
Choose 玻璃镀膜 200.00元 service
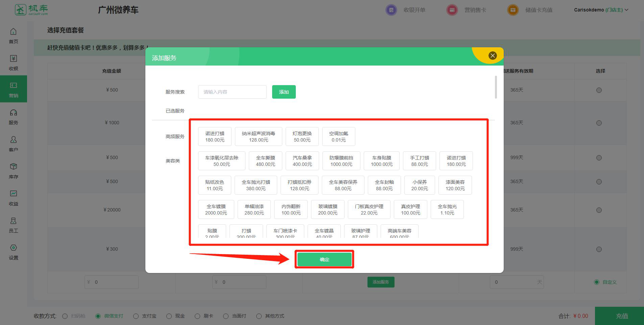328,209
